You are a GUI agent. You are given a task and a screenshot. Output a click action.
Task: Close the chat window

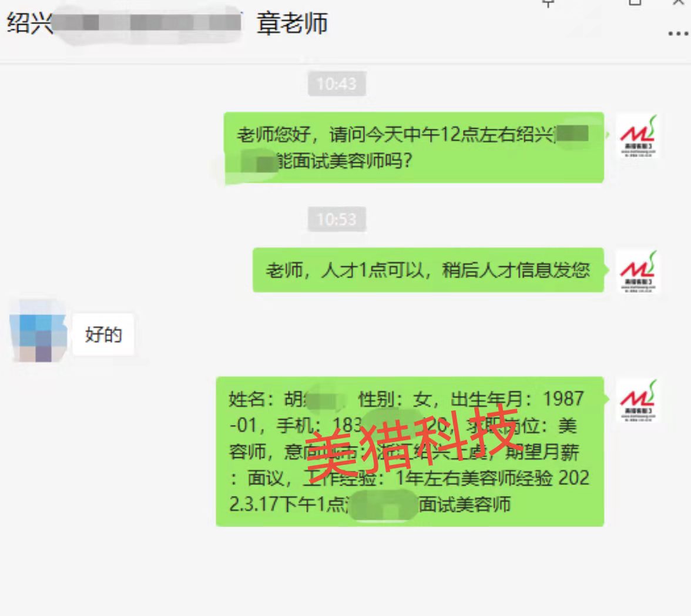679,3
